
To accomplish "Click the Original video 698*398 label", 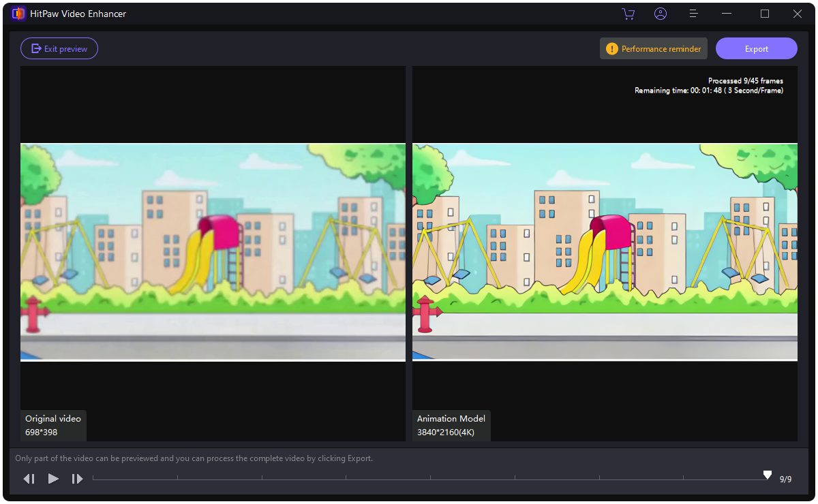I will [53, 425].
